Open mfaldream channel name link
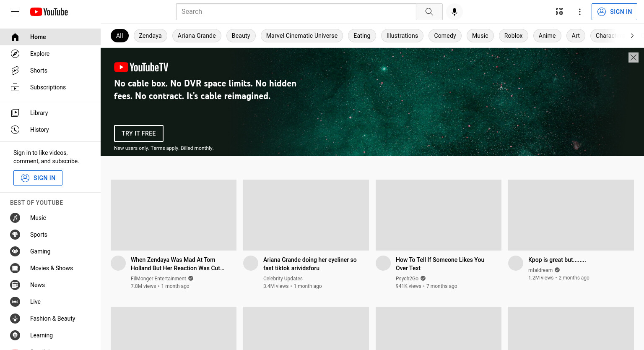 tap(540, 270)
